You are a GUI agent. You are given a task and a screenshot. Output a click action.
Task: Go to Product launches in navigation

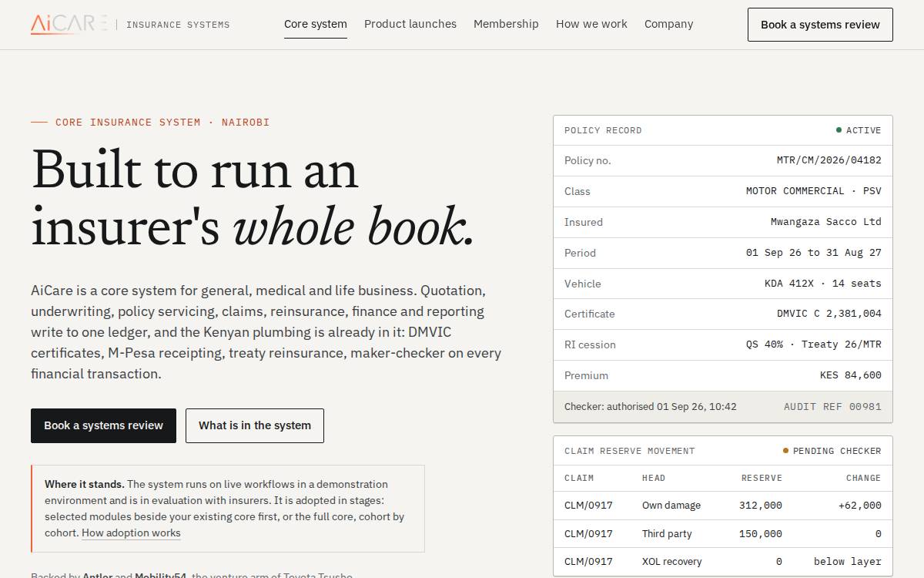pos(410,24)
